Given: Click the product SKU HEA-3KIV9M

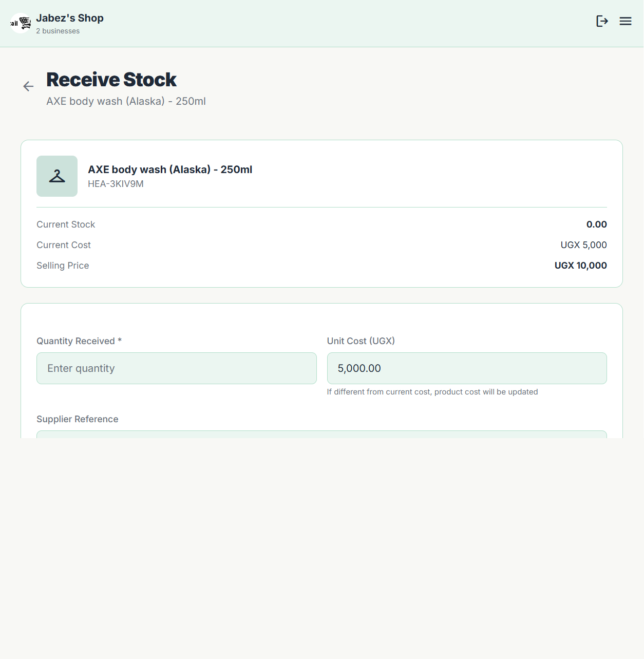Looking at the screenshot, I should (x=116, y=184).
